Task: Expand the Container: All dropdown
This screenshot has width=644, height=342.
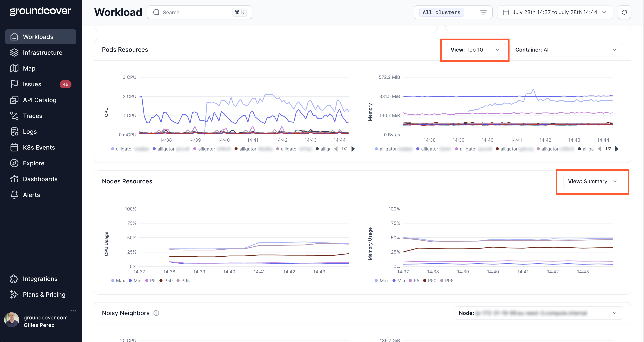Action: [x=566, y=49]
